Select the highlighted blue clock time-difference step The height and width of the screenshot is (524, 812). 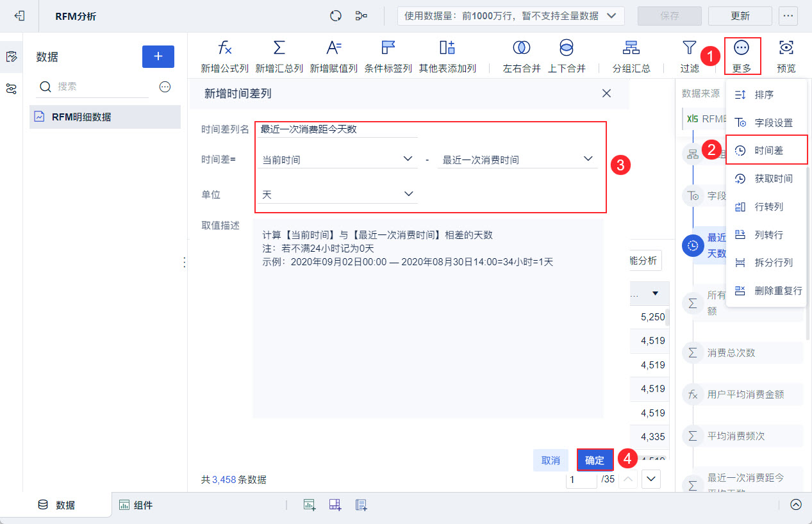[693, 245]
